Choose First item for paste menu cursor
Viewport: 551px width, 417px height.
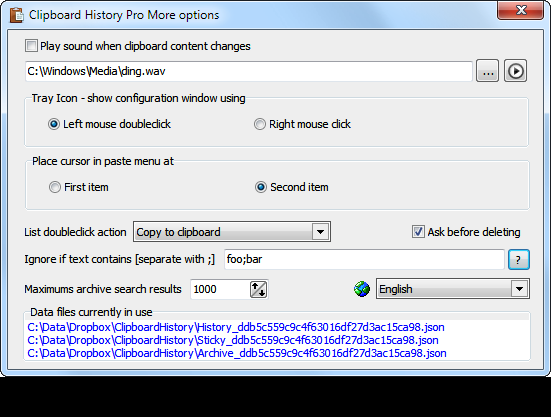click(x=54, y=187)
